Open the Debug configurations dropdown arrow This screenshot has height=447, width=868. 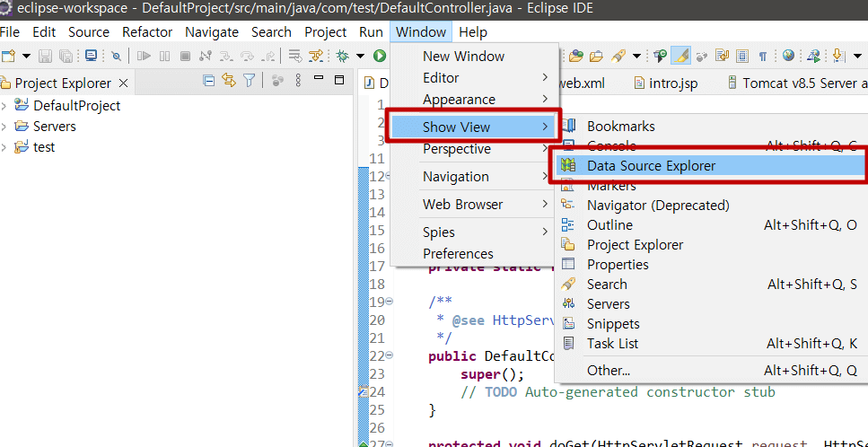coord(360,56)
